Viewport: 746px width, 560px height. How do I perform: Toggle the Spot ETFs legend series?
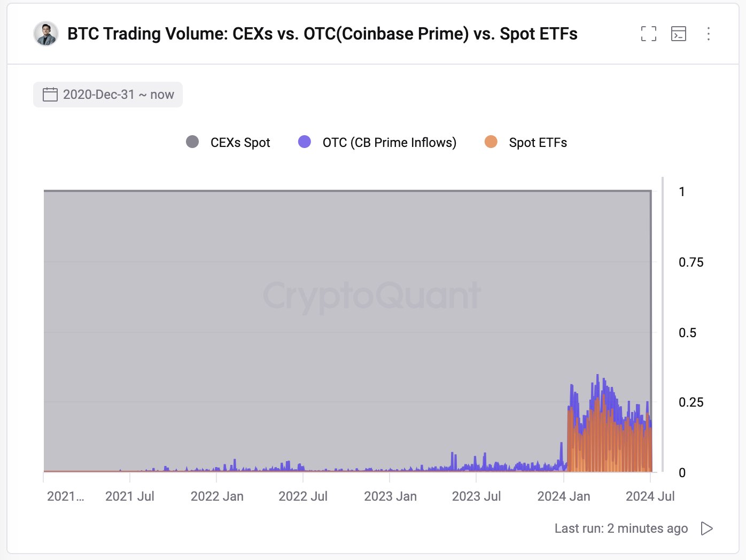[x=538, y=143]
